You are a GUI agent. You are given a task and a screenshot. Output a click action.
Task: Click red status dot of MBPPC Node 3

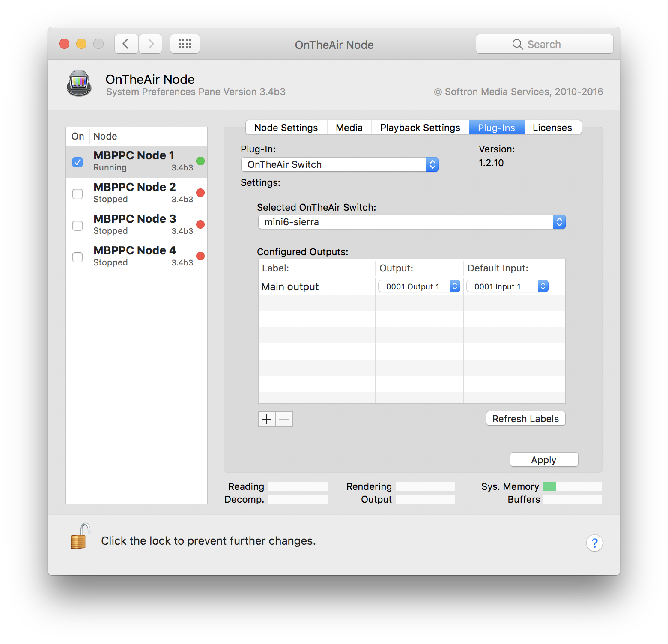click(x=200, y=224)
